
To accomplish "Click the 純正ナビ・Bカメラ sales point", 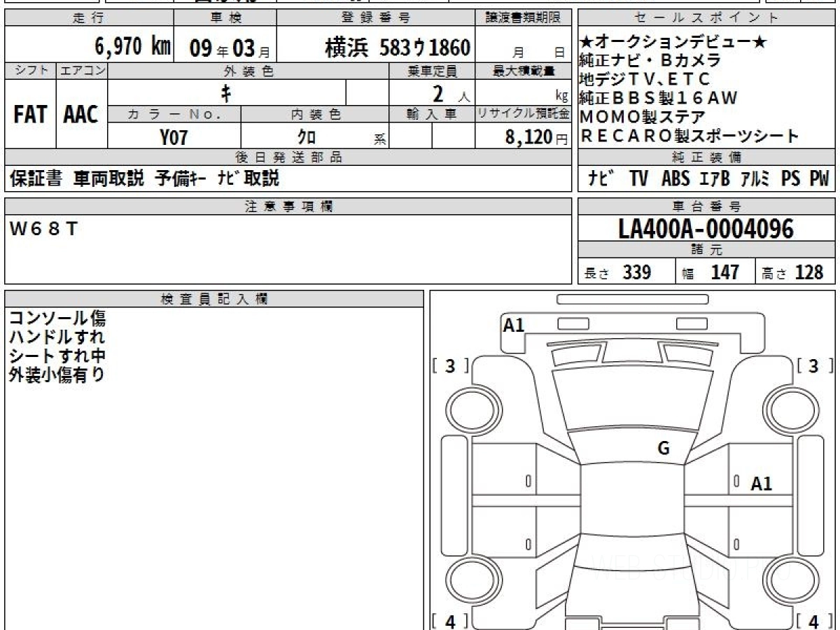I will coord(650,61).
